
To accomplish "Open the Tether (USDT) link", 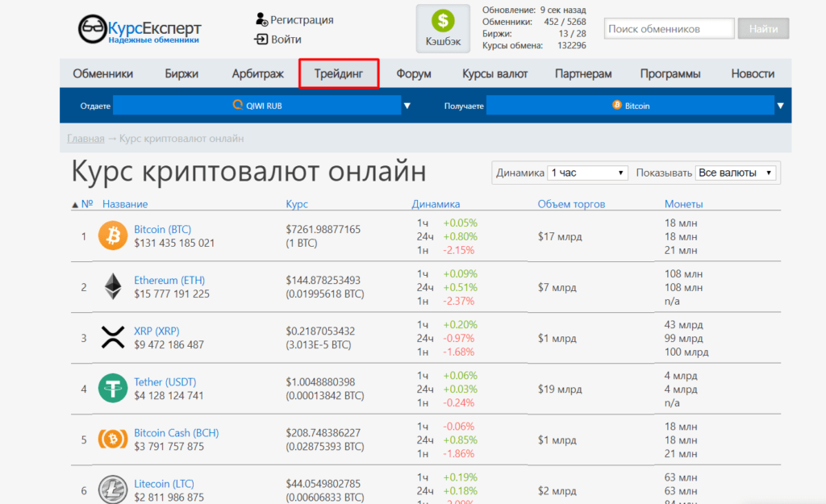I will pyautogui.click(x=165, y=381).
